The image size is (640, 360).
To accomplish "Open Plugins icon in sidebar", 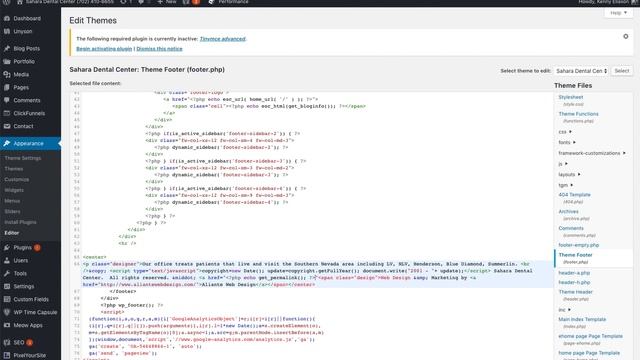I will [7, 248].
